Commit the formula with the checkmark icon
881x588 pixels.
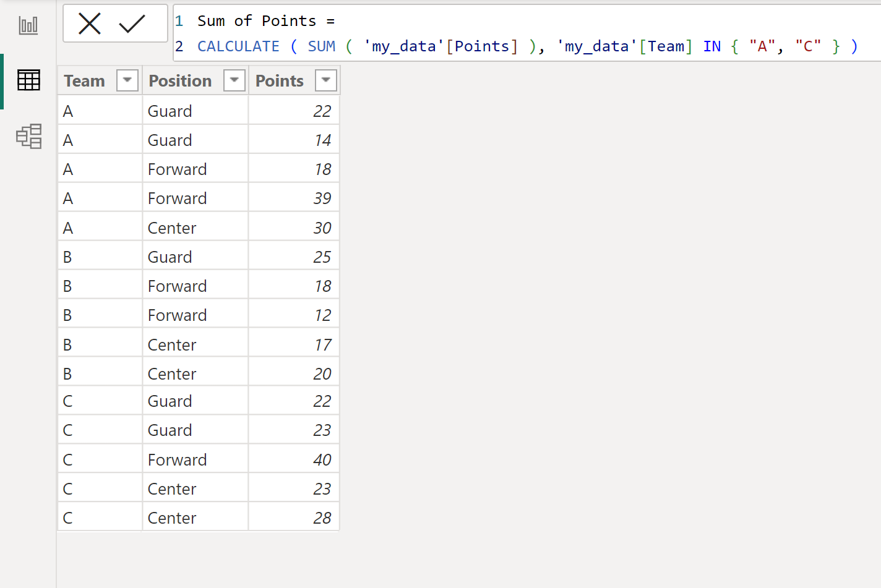pyautogui.click(x=132, y=24)
